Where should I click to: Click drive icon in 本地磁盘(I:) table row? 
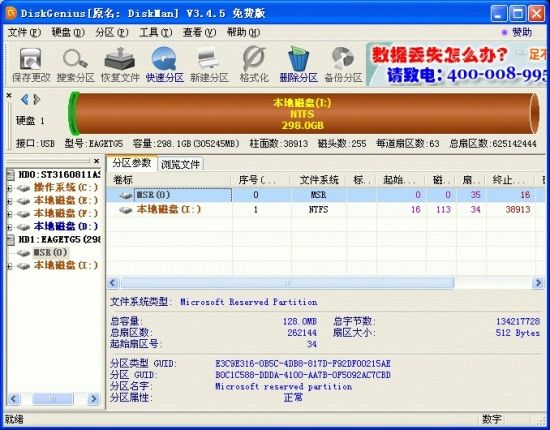126,210
